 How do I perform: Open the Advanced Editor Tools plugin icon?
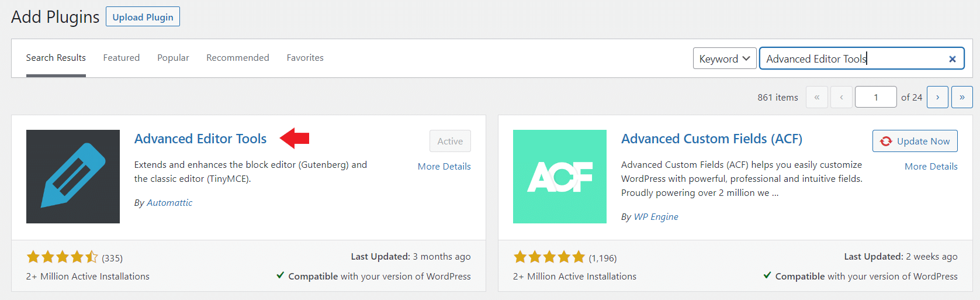73,177
